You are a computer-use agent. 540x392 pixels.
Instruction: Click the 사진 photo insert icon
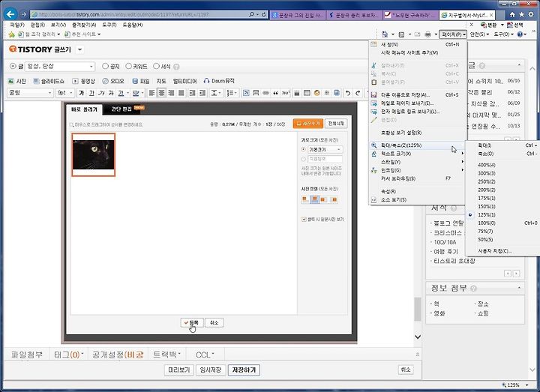[11, 81]
